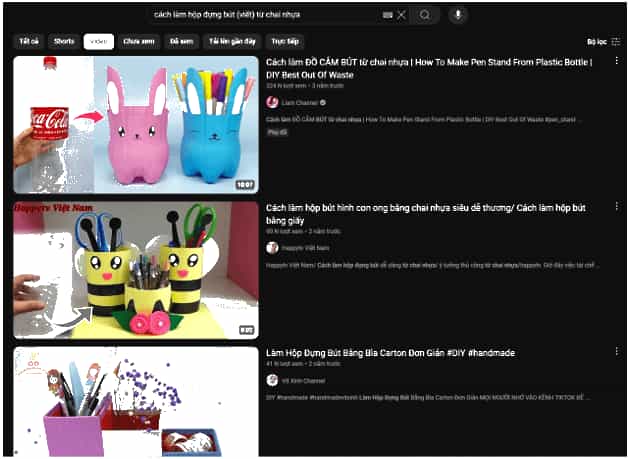The width and height of the screenshot is (630, 459).
Task: Open the purple carton pen box thumbnail
Action: pos(136,402)
